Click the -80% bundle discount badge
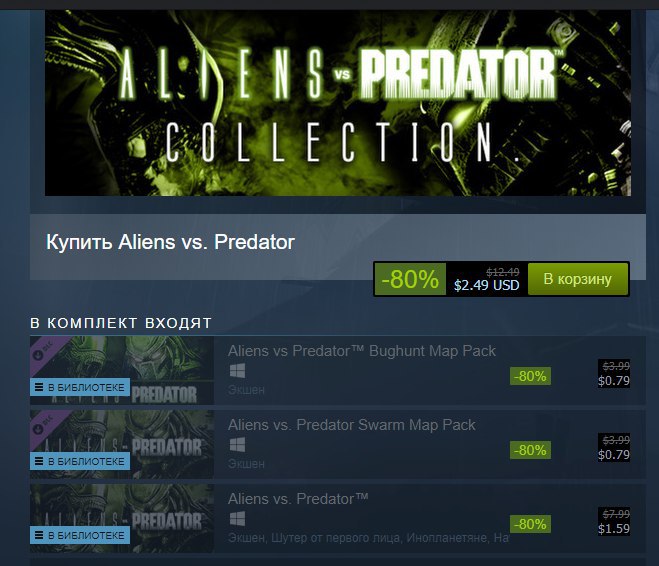 point(410,279)
